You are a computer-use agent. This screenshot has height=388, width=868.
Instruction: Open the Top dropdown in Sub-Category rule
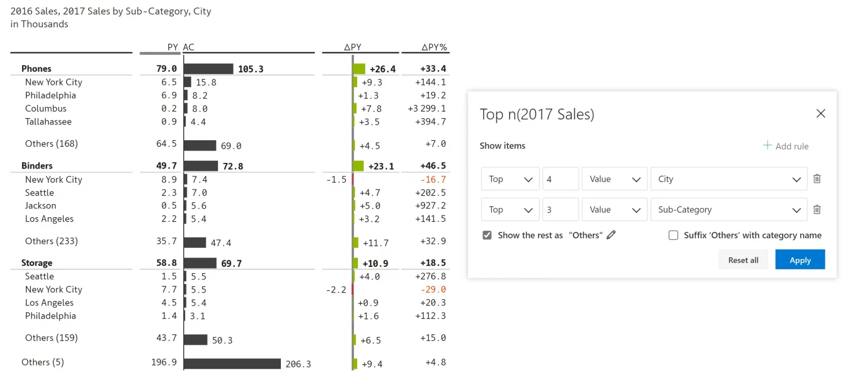coord(510,209)
